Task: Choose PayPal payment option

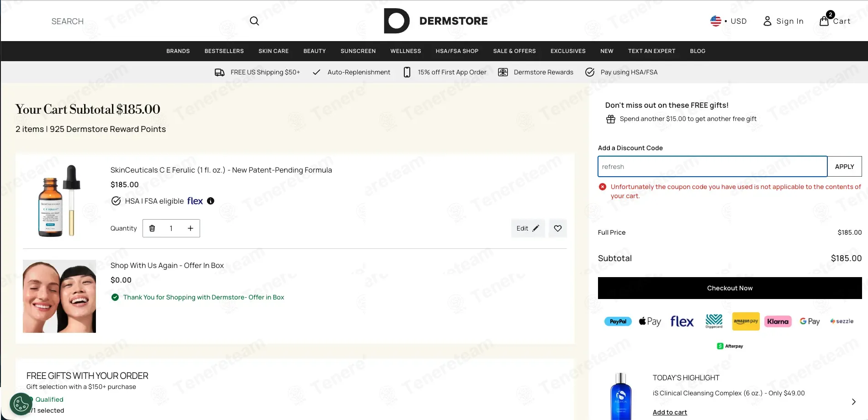Action: click(x=618, y=321)
